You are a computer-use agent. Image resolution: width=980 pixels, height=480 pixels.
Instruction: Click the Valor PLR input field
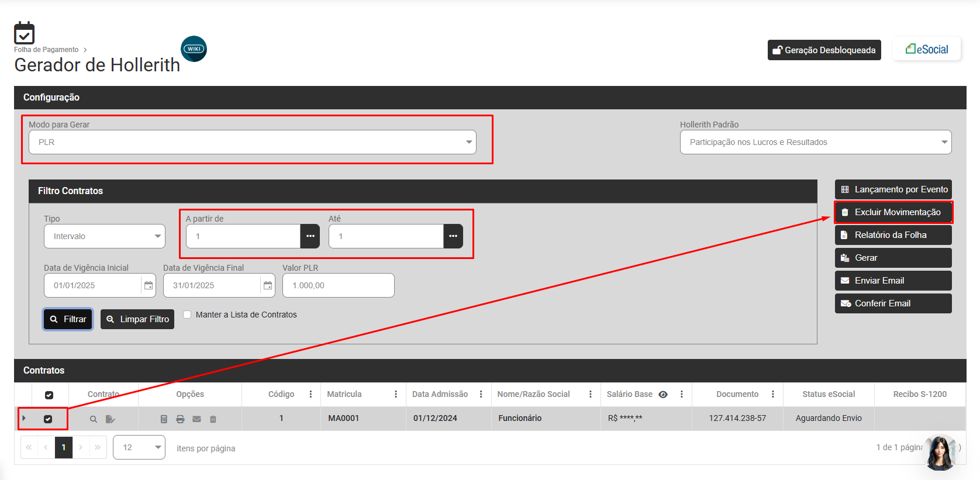point(339,285)
